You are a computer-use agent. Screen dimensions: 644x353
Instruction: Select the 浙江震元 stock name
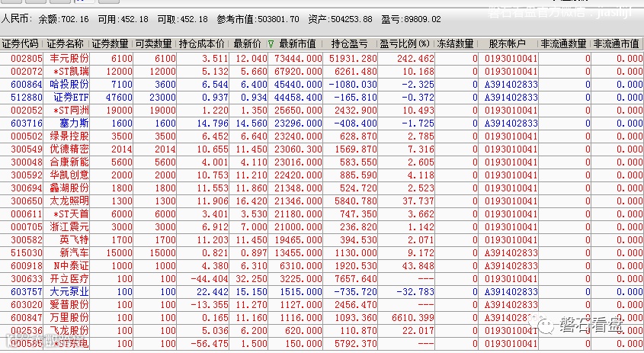pos(69,227)
